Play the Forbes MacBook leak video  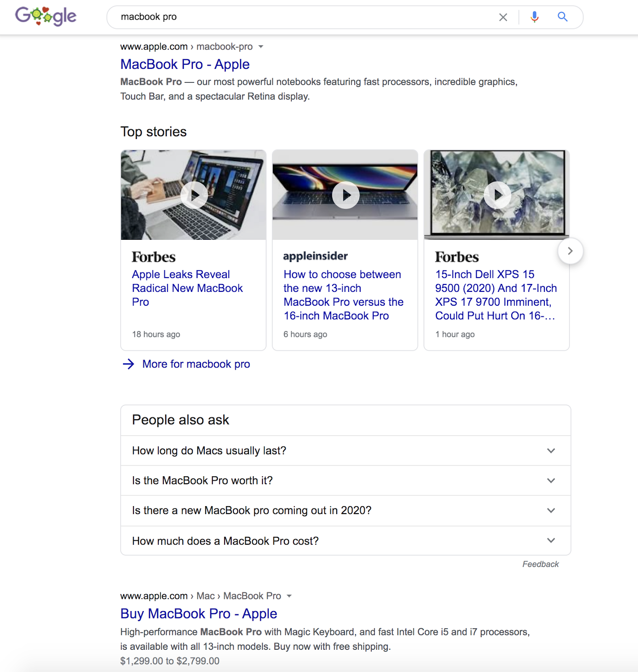pyautogui.click(x=194, y=195)
